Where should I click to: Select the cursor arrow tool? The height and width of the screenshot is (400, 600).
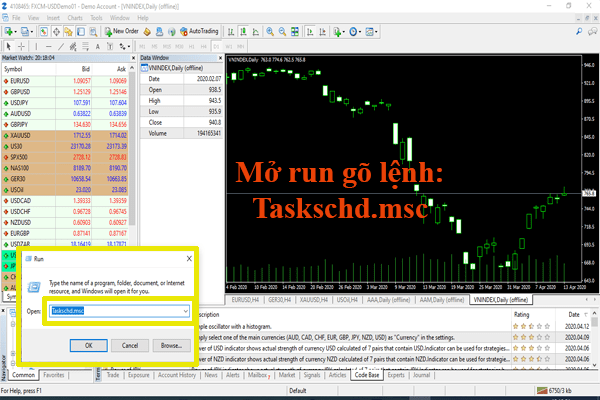click(x=9, y=47)
